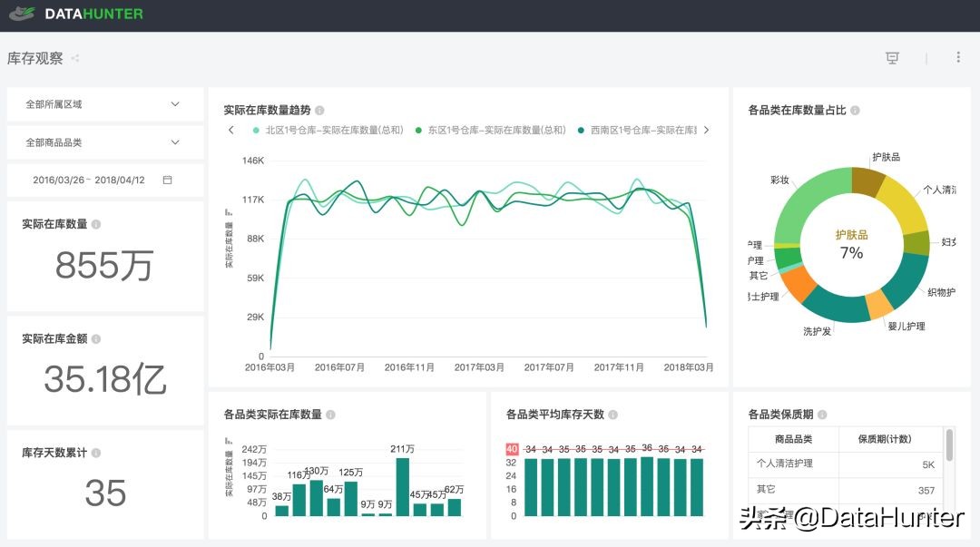Screen dimensions: 980x547
Task: Click info icon beside 各品类实际在库数量
Action: [x=330, y=415]
